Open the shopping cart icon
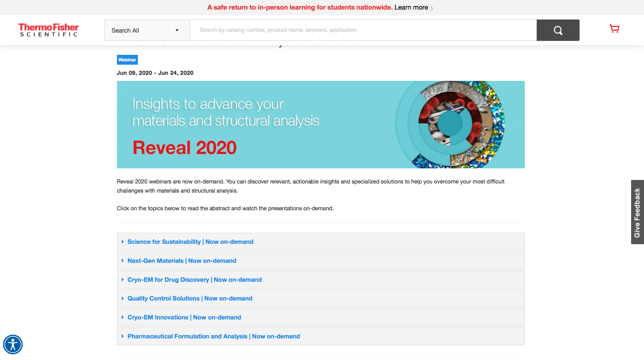 pos(614,29)
